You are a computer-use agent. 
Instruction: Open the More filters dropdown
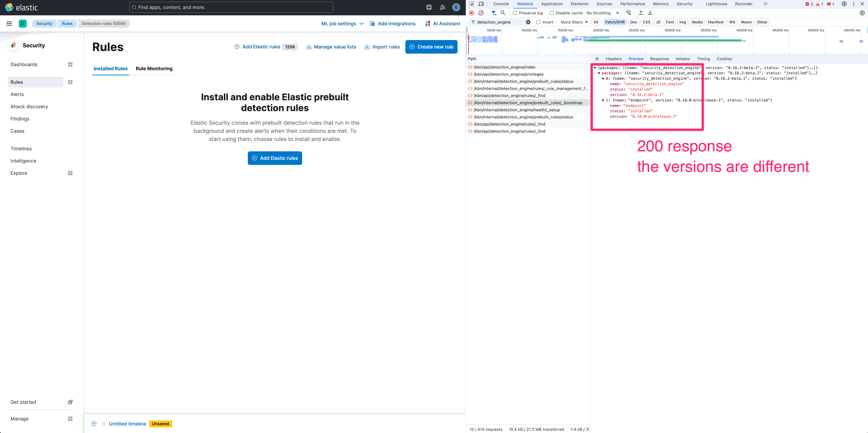574,22
